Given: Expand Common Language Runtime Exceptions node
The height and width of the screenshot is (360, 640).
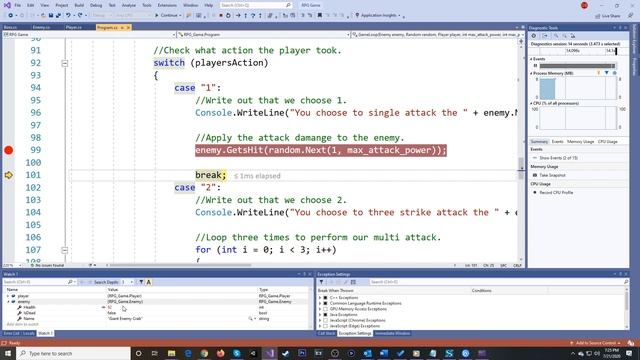Looking at the screenshot, I should coord(320,304).
